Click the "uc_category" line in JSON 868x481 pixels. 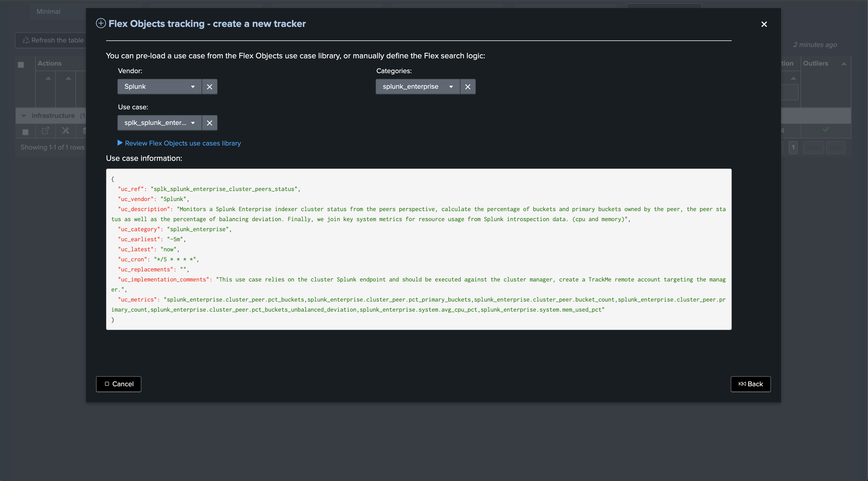coord(175,229)
